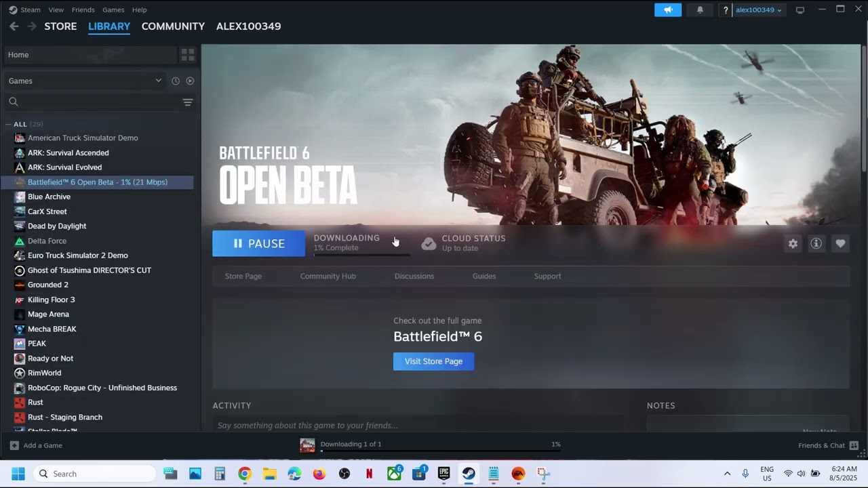The width and height of the screenshot is (868, 488).
Task: Open the Store Page link
Action: point(243,276)
